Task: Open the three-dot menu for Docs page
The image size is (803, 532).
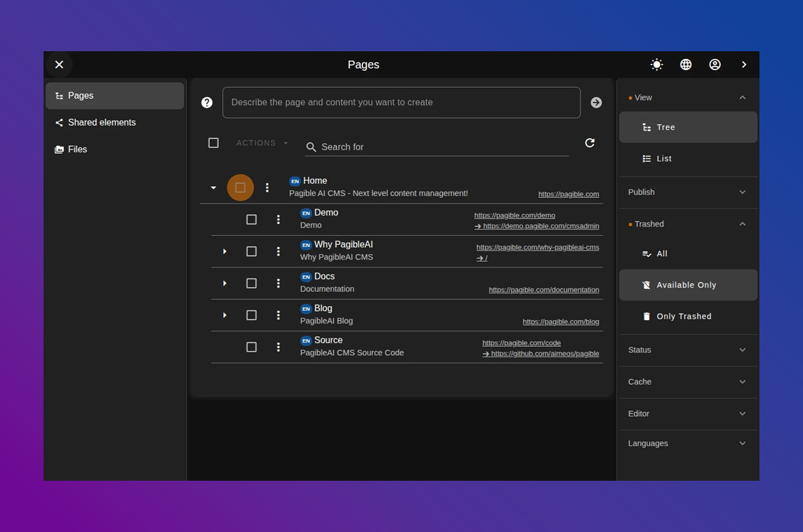Action: 278,284
